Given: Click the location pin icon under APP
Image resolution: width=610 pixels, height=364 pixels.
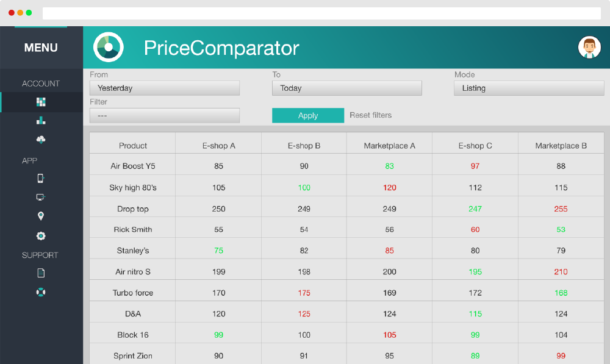Looking at the screenshot, I should pos(41,216).
